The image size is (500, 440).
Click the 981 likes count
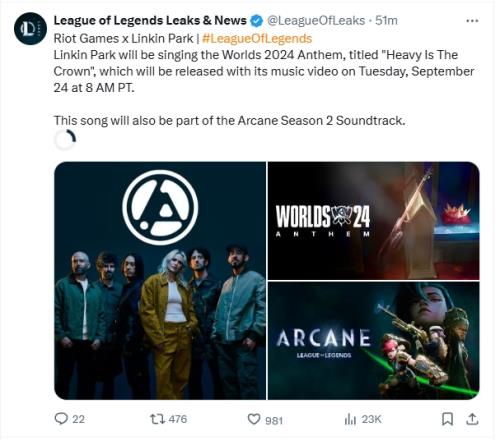point(274,420)
